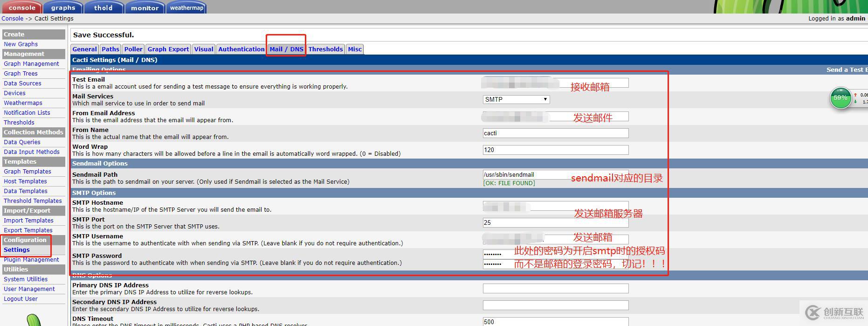Select the Paths settings tab
Screen dimensions: 868x326
coord(110,49)
